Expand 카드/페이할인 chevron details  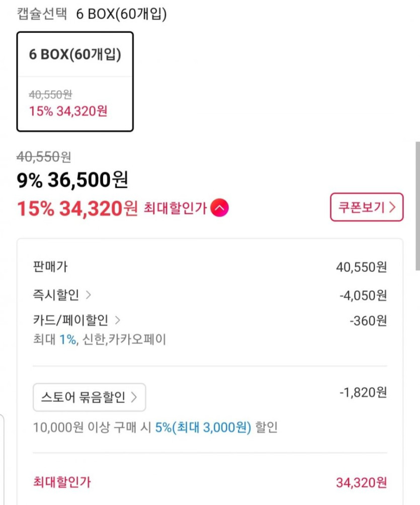118,320
